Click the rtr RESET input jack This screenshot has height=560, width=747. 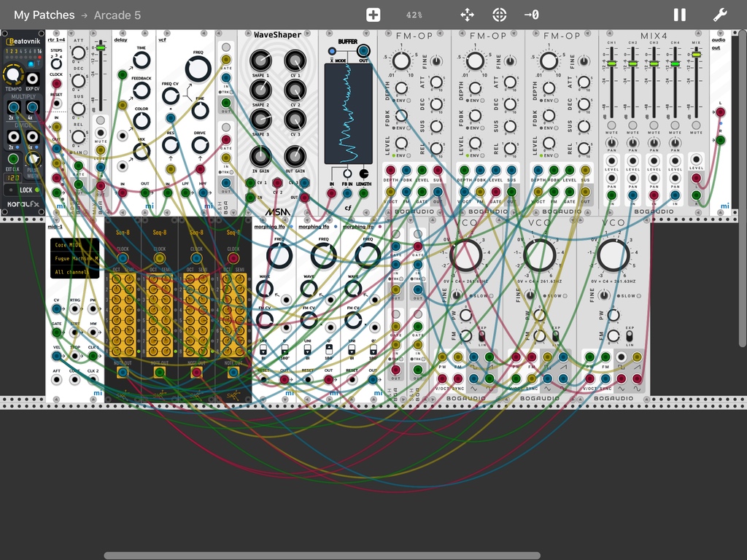tap(56, 103)
